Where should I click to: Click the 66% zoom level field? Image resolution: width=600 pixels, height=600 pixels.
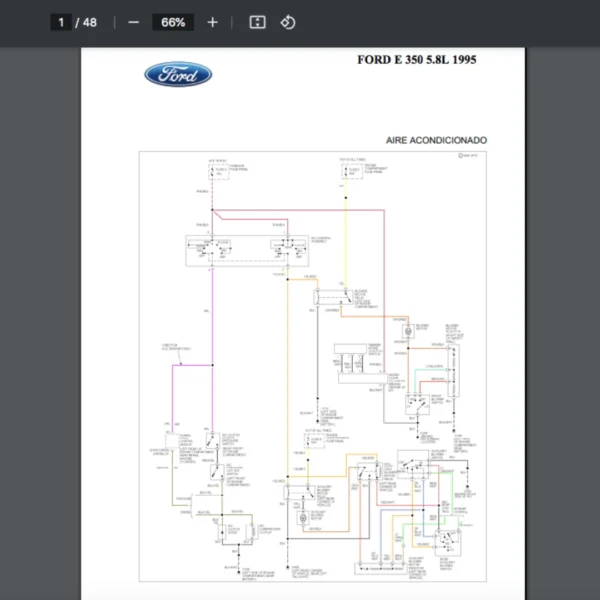pos(173,22)
